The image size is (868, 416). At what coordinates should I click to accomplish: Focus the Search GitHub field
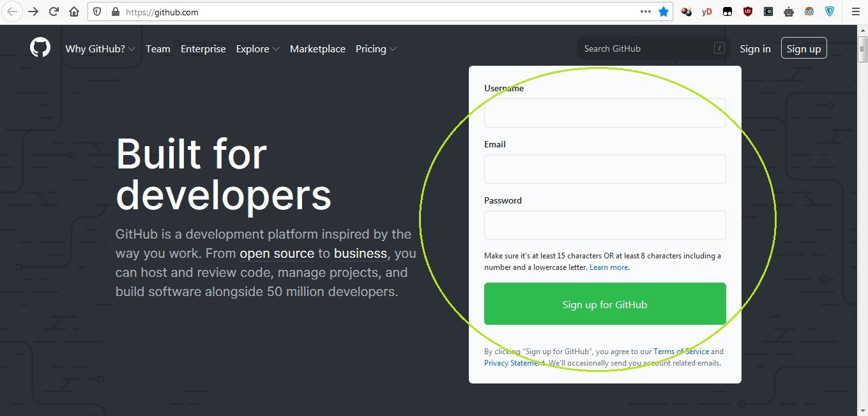653,48
